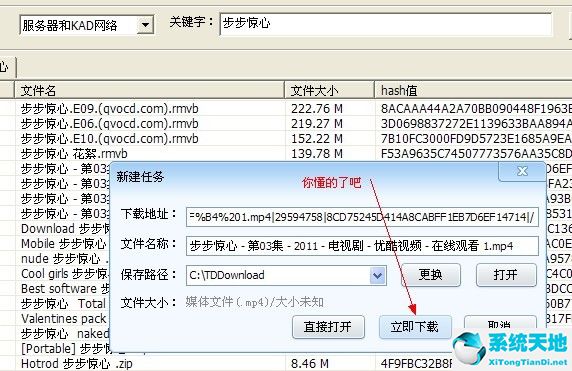572x371 pixels.
Task: Click hash starting with 3D0698837272E
Action: point(476,124)
